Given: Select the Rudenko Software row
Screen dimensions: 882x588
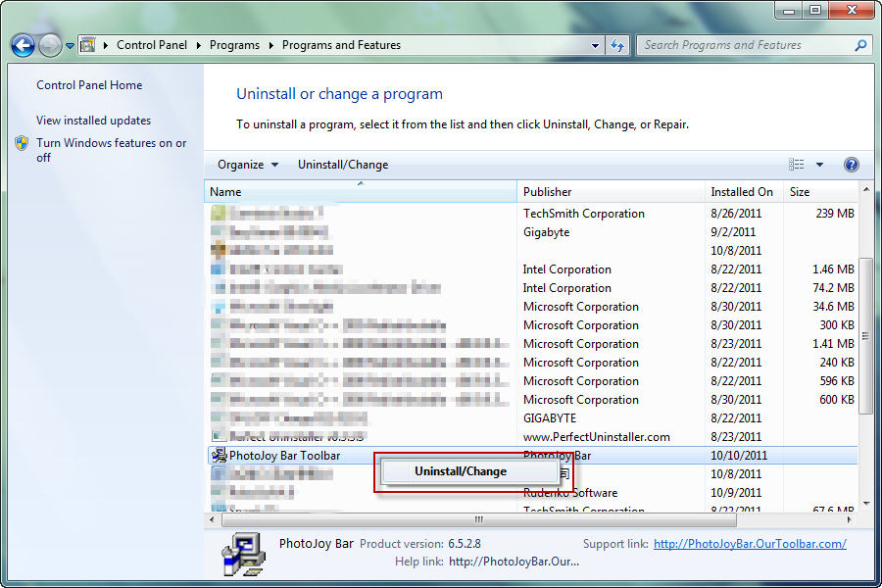Looking at the screenshot, I should [x=531, y=492].
